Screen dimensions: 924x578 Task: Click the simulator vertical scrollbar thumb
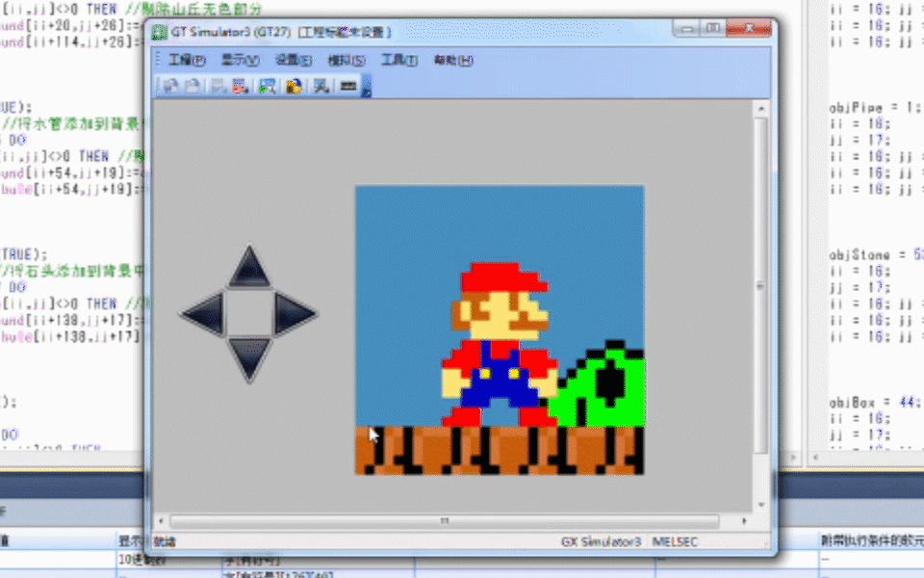tap(760, 286)
